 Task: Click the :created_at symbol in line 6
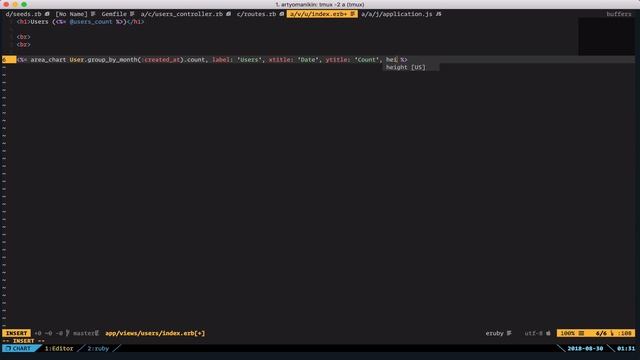(162, 60)
